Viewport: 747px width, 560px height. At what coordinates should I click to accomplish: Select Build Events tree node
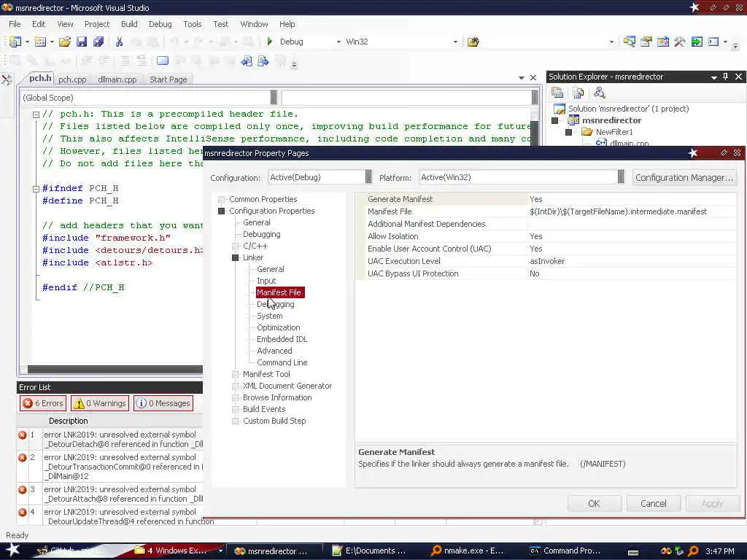pyautogui.click(x=264, y=409)
